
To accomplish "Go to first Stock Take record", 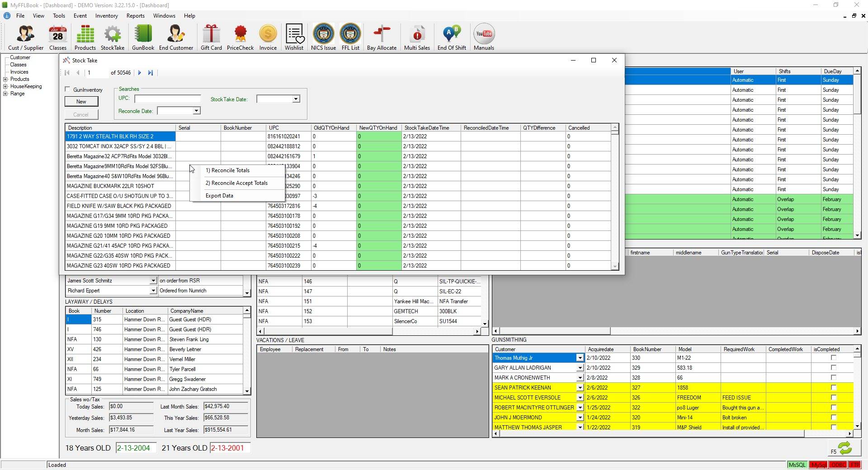I will tap(67, 73).
